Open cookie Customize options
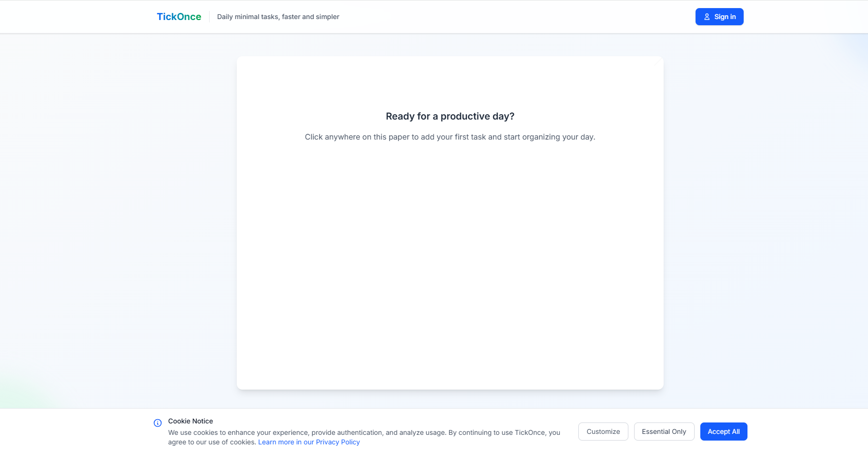 pos(603,432)
